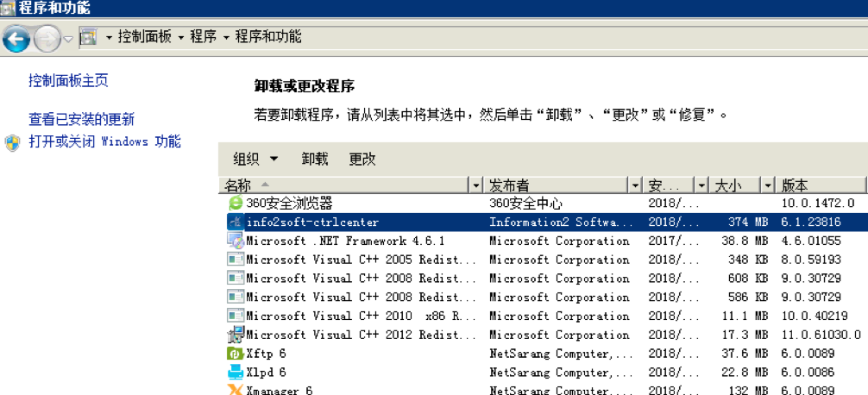The image size is (868, 395).
Task: Click the shield icon beside Windows 功能
Action: (x=12, y=142)
